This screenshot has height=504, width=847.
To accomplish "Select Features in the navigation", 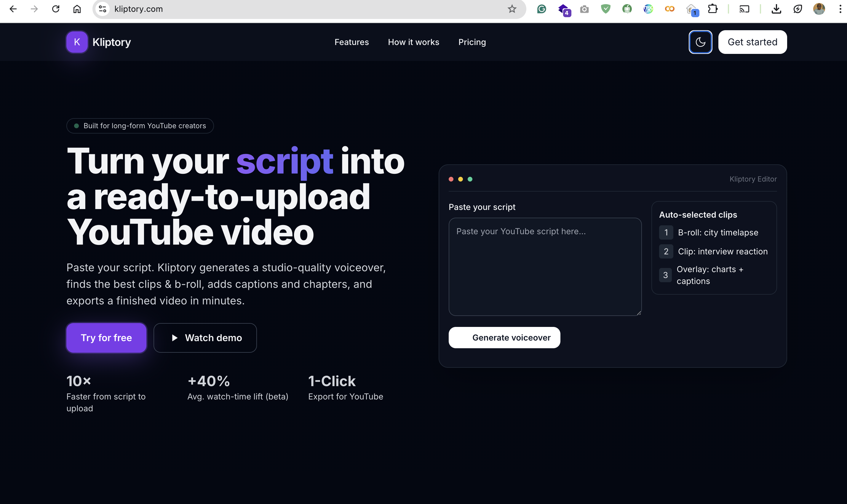I will pyautogui.click(x=351, y=42).
